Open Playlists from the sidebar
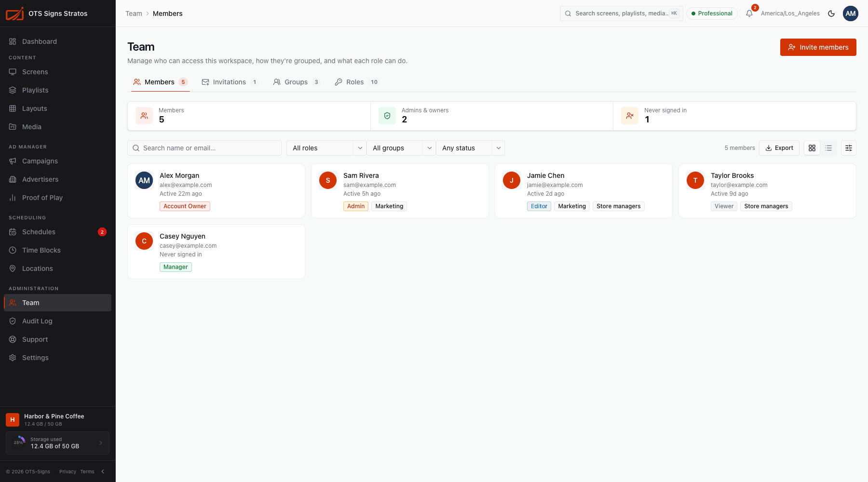Screen dimensions: 868x482 click(58, 90)
